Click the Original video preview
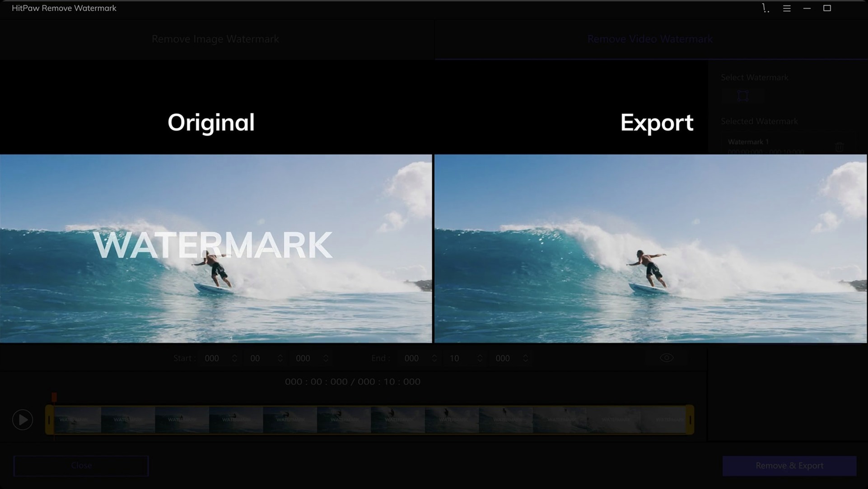Screen dimensions: 868x489 click(x=216, y=249)
